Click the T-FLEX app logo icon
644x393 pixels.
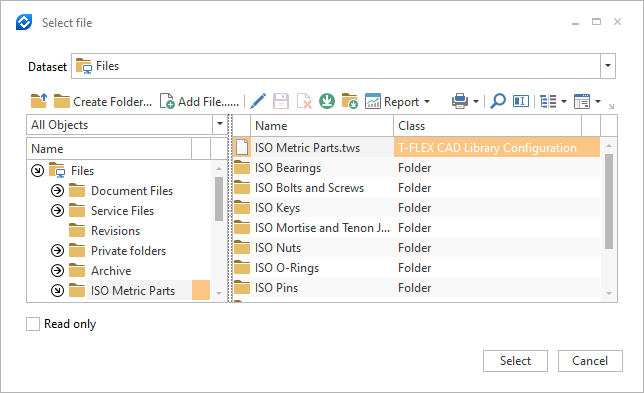(24, 22)
